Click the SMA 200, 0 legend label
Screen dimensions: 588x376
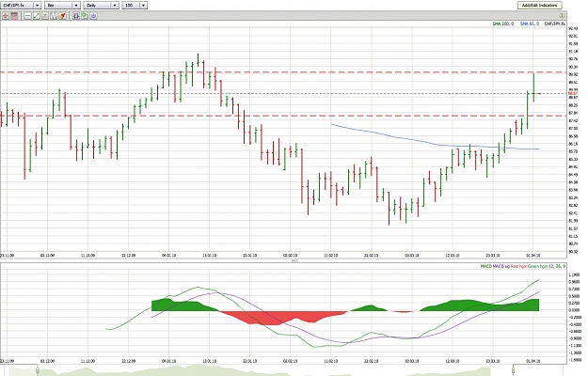click(503, 23)
